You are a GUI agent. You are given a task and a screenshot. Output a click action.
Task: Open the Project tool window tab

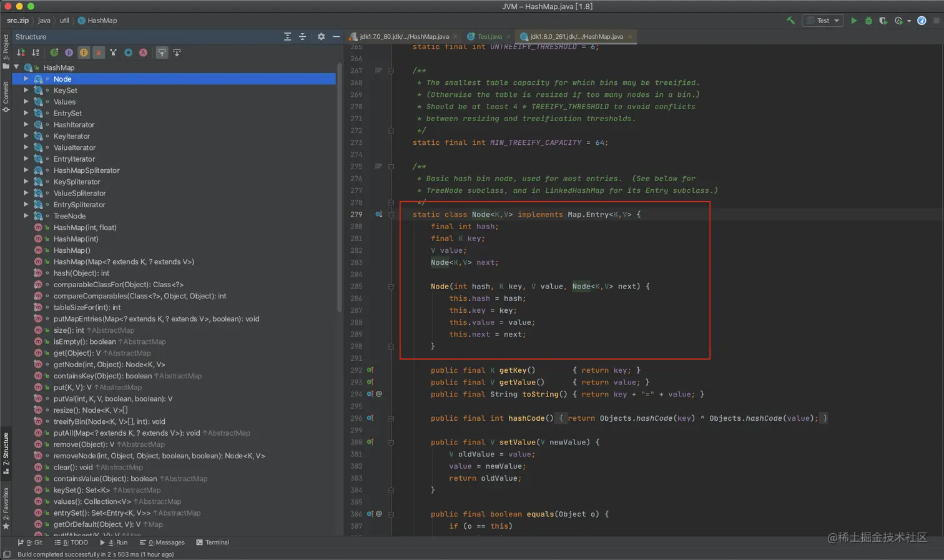pyautogui.click(x=6, y=51)
